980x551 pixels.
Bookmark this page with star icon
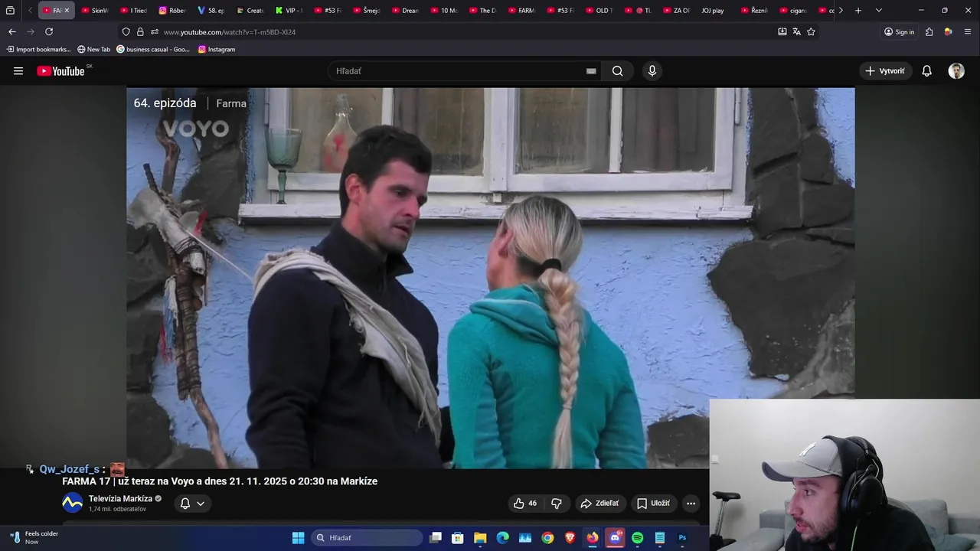coord(811,31)
